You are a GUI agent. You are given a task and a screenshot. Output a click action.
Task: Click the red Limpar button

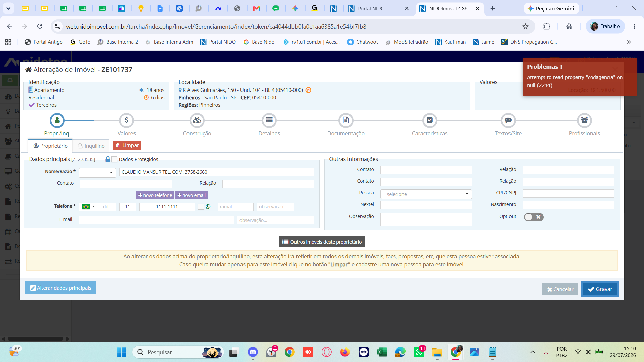(x=127, y=145)
